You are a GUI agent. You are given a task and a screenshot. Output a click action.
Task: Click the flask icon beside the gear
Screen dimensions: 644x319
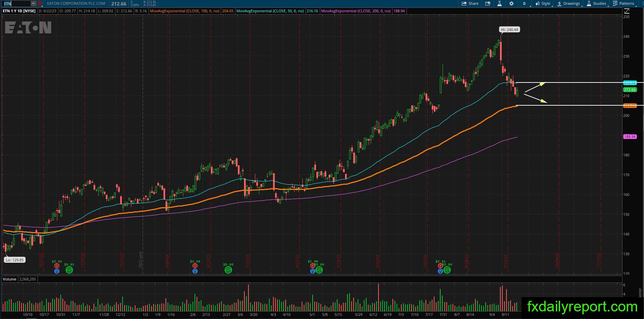[x=499, y=3]
